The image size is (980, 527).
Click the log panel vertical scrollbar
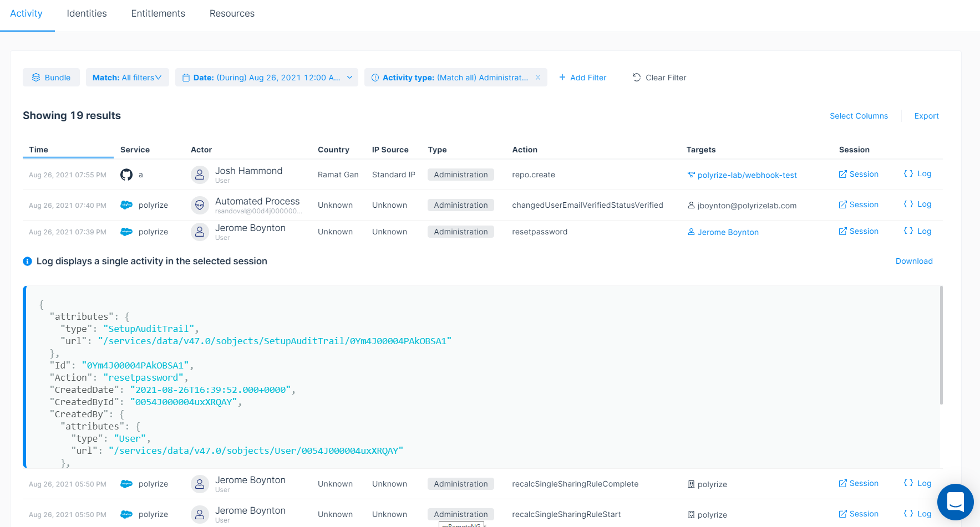pos(941,345)
